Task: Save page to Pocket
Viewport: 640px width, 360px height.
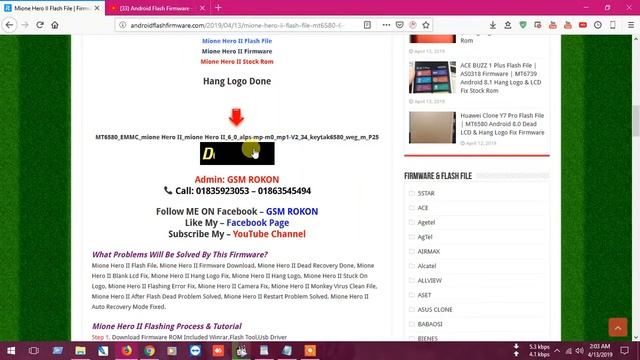Action: point(400,25)
